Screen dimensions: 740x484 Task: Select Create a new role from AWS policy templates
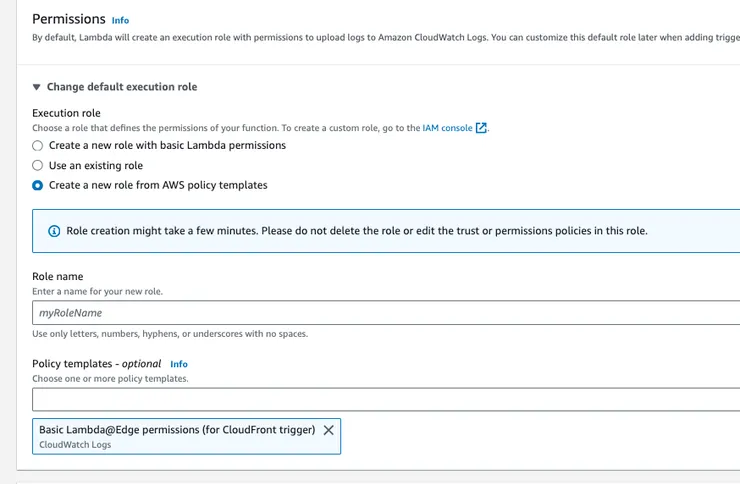38,185
